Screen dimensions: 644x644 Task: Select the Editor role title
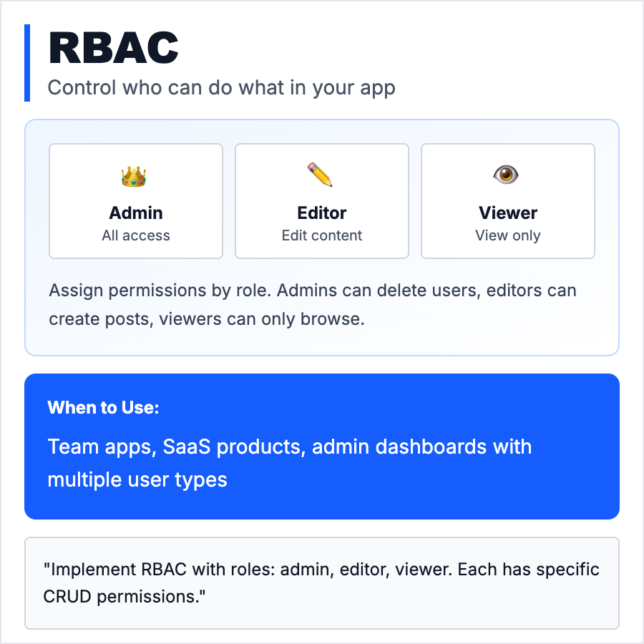pos(322,213)
